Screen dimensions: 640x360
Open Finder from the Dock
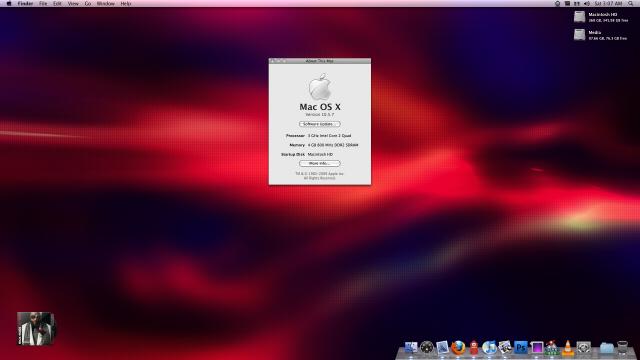pos(411,348)
